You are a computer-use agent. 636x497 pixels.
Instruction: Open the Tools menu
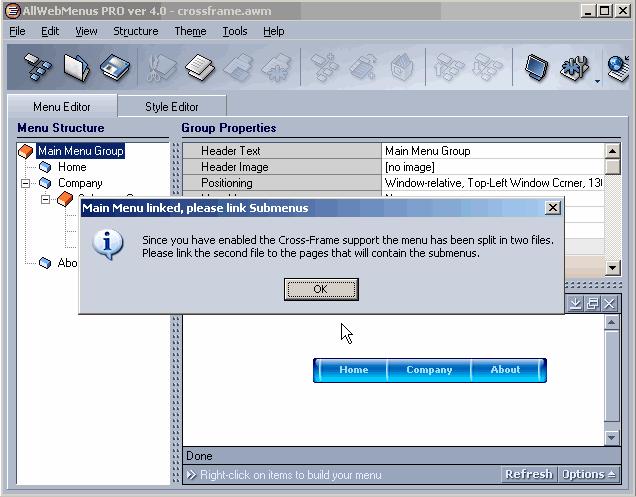click(x=235, y=31)
